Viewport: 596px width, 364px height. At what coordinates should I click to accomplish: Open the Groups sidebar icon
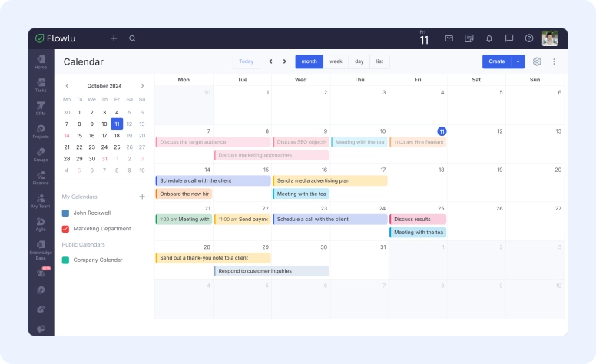tap(41, 154)
